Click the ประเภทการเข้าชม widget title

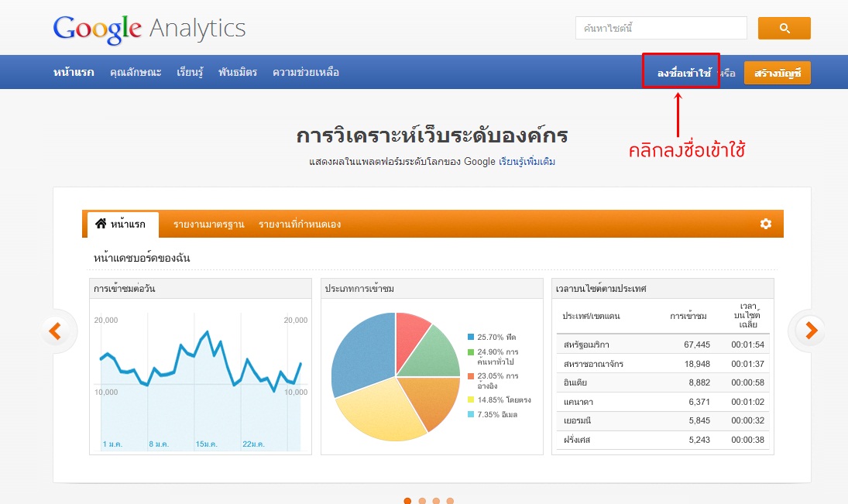click(359, 289)
